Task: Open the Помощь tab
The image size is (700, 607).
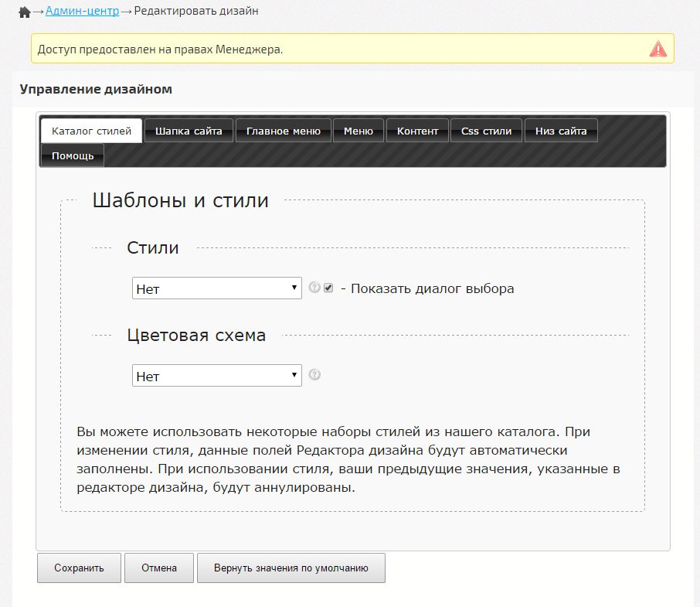Action: (73, 155)
